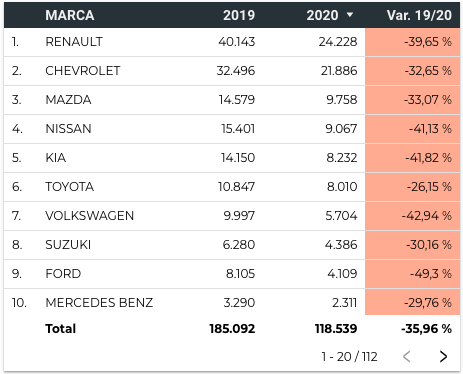Screen dimensions: 463x374
Task: Select the CHEVROLET brand name
Action: pyautogui.click(x=83, y=71)
